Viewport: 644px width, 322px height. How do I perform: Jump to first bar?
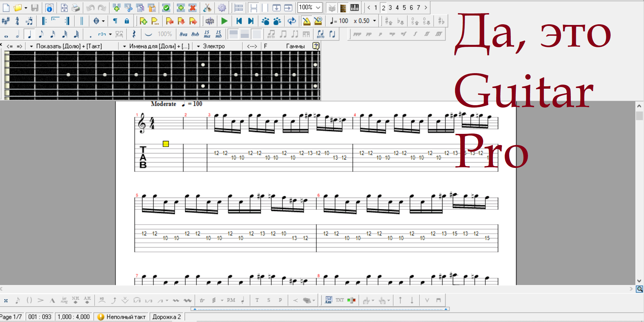239,21
